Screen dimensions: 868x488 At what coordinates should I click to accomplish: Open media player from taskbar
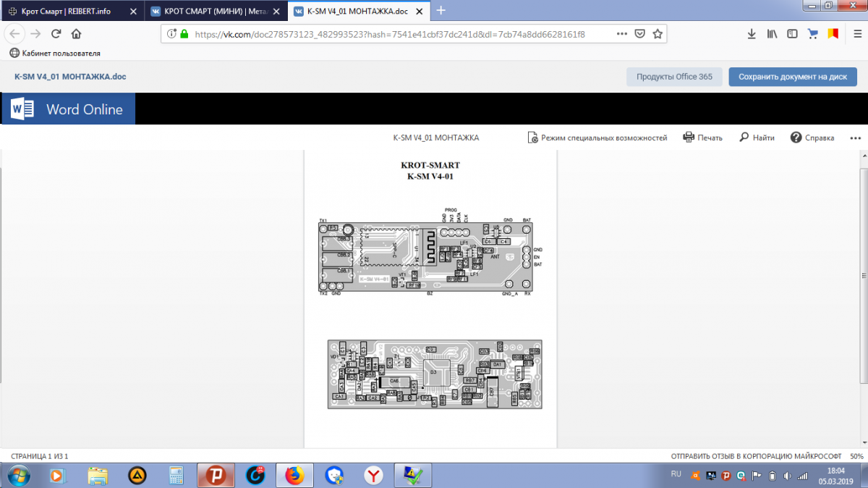click(x=58, y=476)
